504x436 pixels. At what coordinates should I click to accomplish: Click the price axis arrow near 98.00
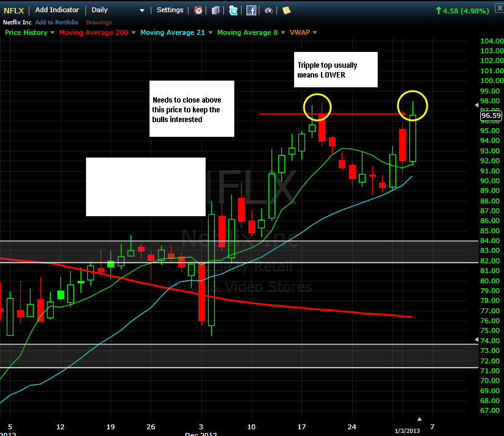pyautogui.click(x=477, y=105)
